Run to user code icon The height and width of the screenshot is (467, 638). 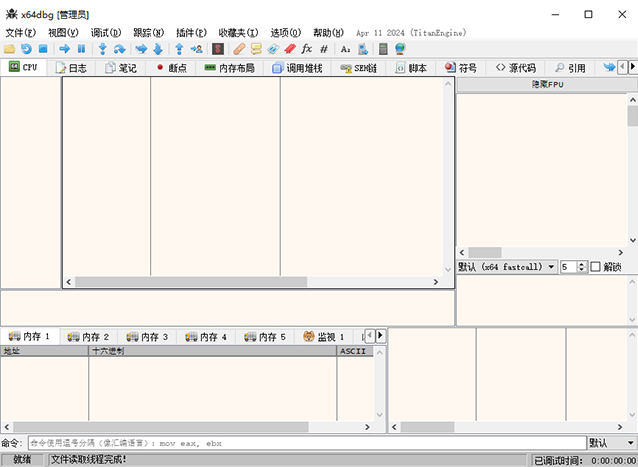coord(197,49)
